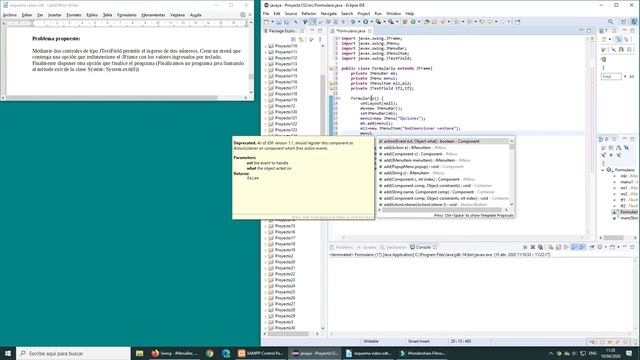Viewport: 640px width, 360px height.
Task: Open the Source menu in Eclipse
Action: [x=291, y=13]
